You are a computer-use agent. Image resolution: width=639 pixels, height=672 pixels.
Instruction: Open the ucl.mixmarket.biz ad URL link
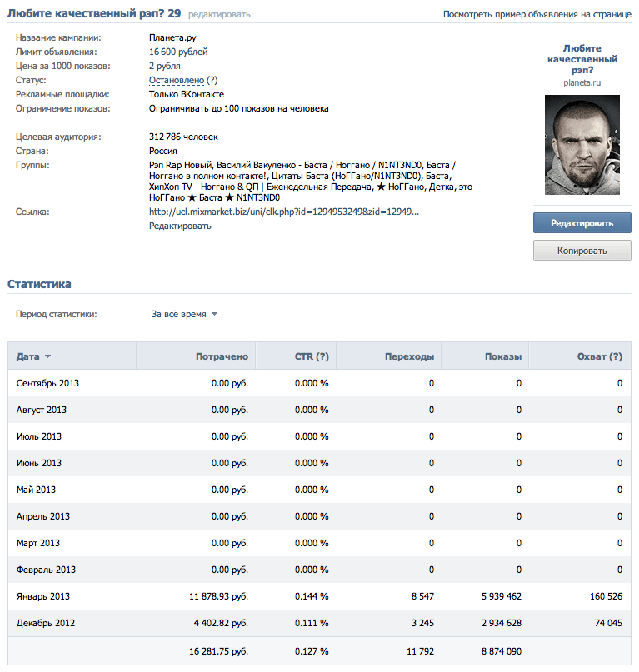[284, 212]
